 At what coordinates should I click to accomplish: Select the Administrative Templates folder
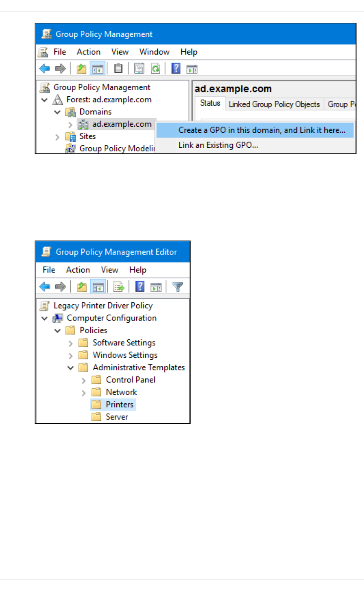(139, 367)
